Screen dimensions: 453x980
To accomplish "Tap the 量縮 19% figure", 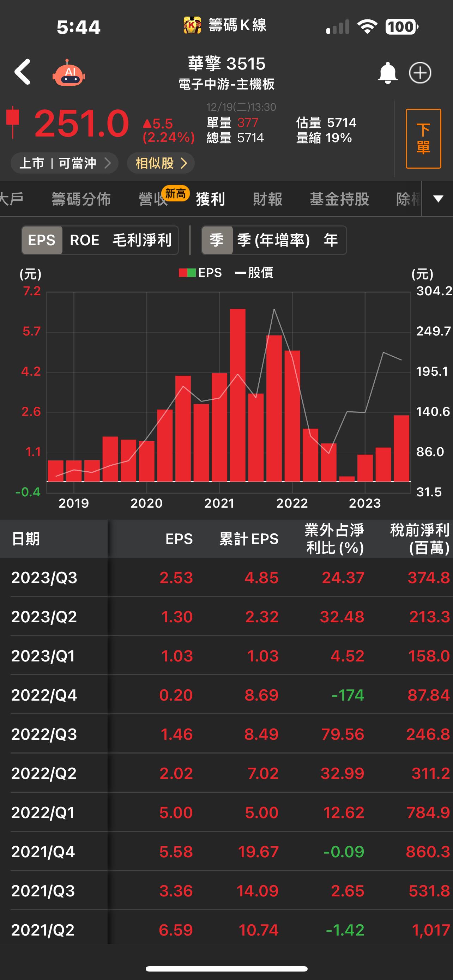I will [324, 137].
